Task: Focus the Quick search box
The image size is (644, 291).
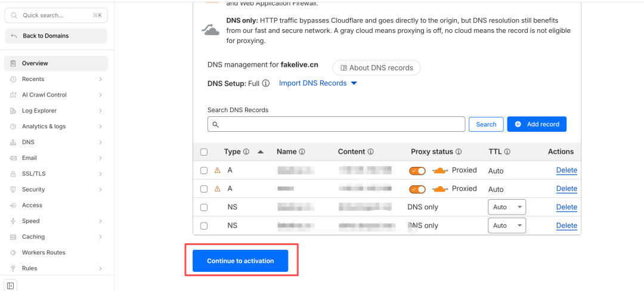Action: point(56,15)
